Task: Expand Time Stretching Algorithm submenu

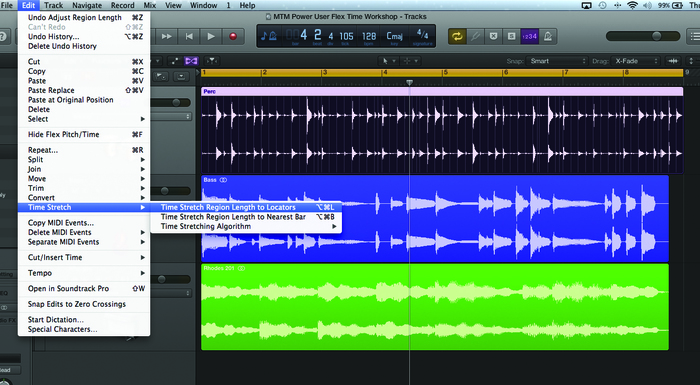Action: [246, 226]
